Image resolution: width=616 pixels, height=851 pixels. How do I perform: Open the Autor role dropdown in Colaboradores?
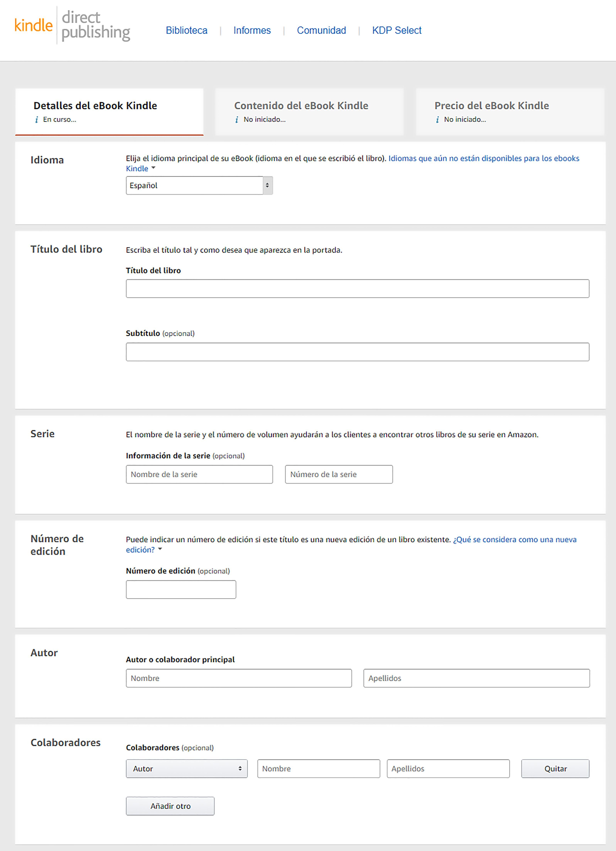[x=186, y=768]
